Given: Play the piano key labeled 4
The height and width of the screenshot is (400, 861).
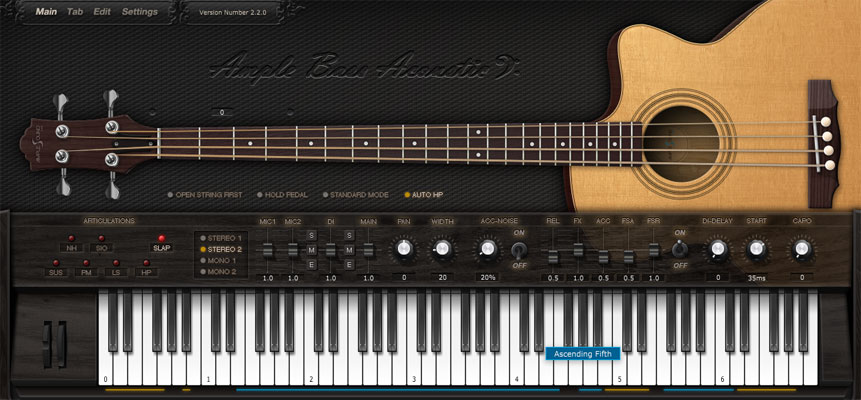Looking at the screenshot, I should [x=516, y=368].
